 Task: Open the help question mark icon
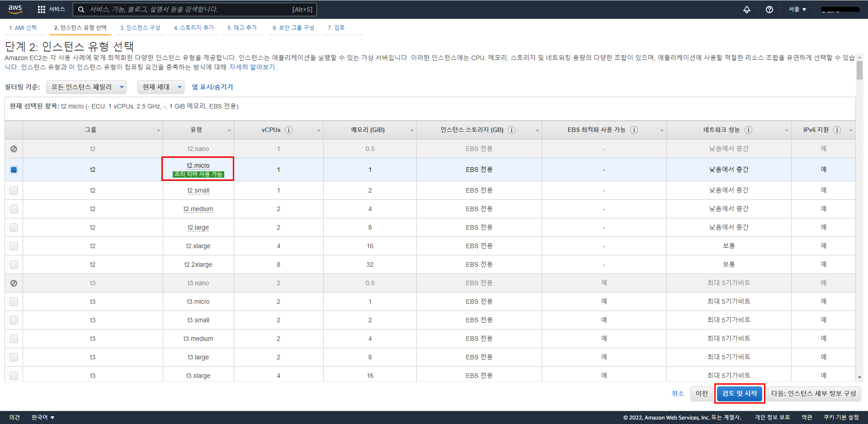coord(769,9)
